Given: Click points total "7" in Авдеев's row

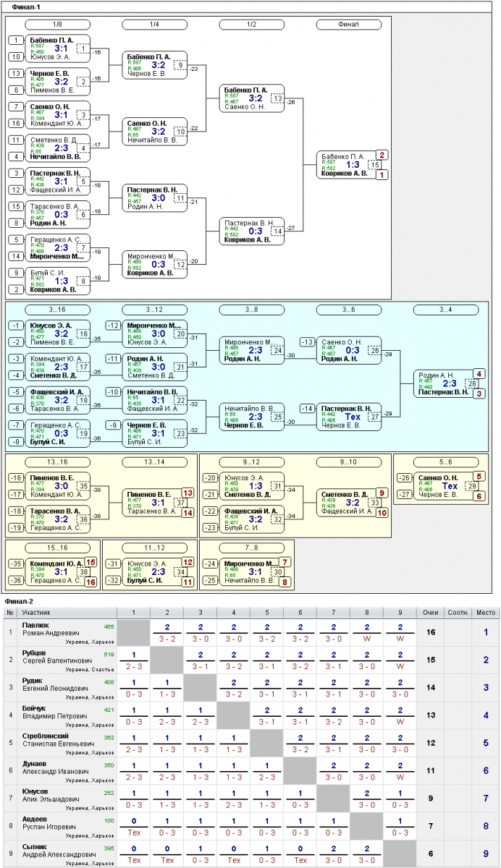Looking at the screenshot, I should coord(431,825).
